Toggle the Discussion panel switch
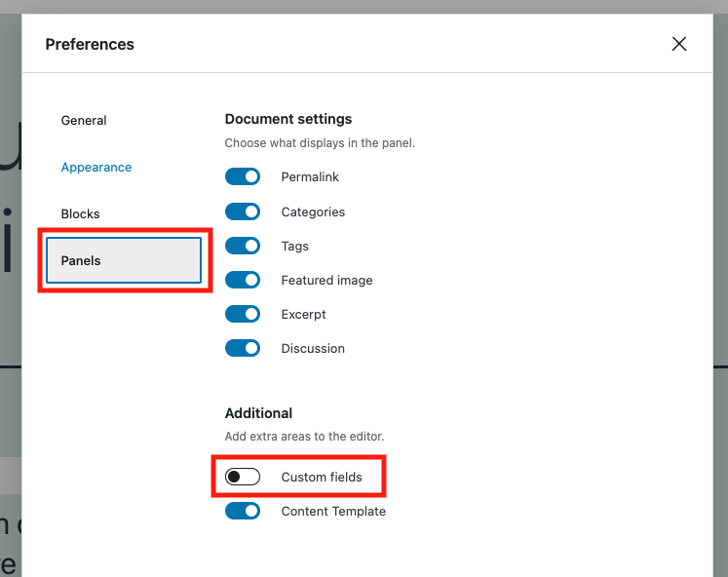The height and width of the screenshot is (577, 728). [243, 348]
